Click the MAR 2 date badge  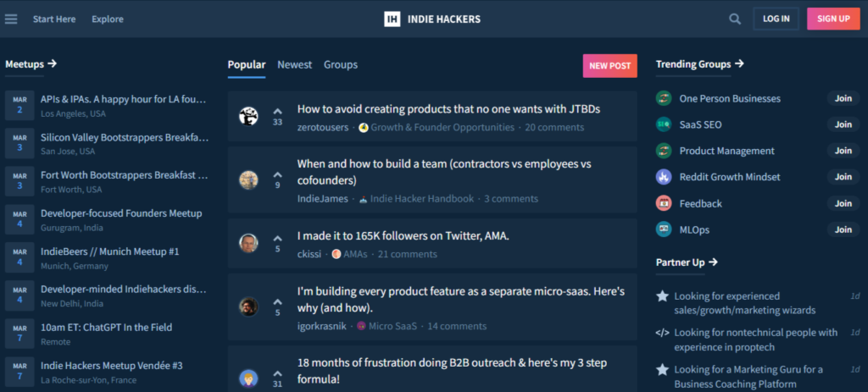[x=19, y=105]
